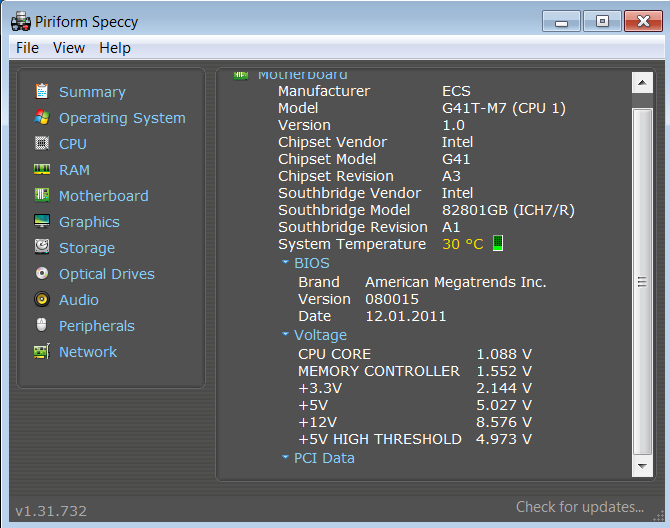Open the Graphics section
Screen dimensions: 670x528
tap(89, 222)
